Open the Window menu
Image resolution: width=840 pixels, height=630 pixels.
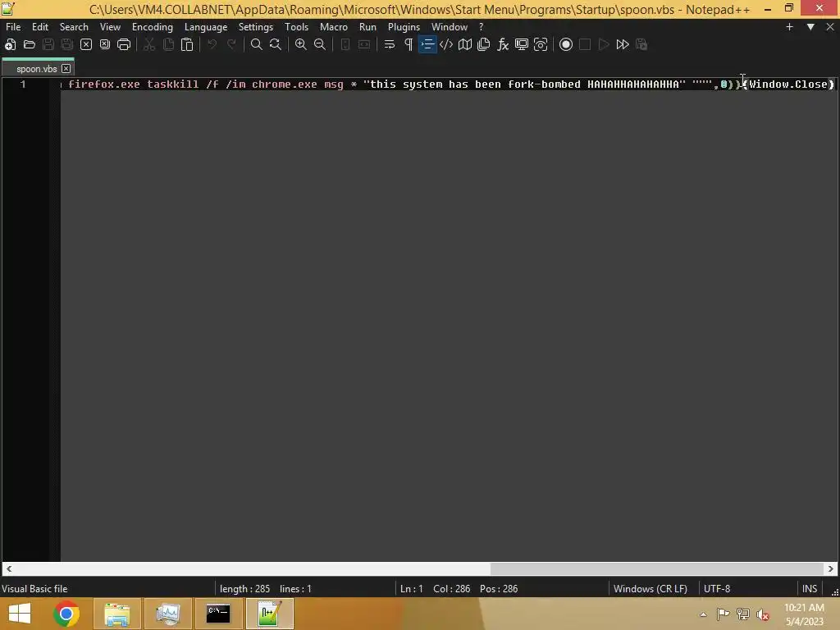[450, 27]
